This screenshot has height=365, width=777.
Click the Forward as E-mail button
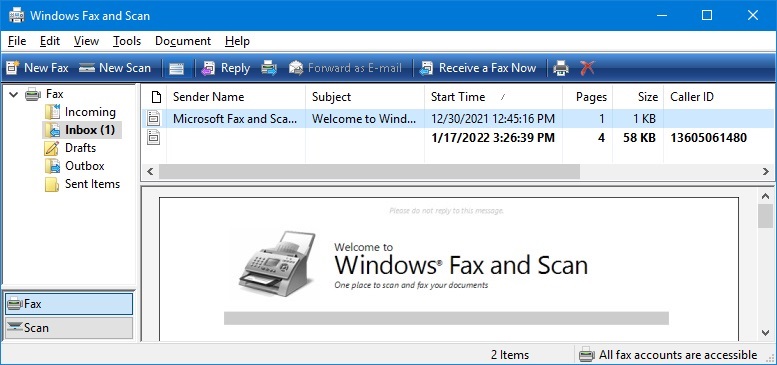[345, 68]
